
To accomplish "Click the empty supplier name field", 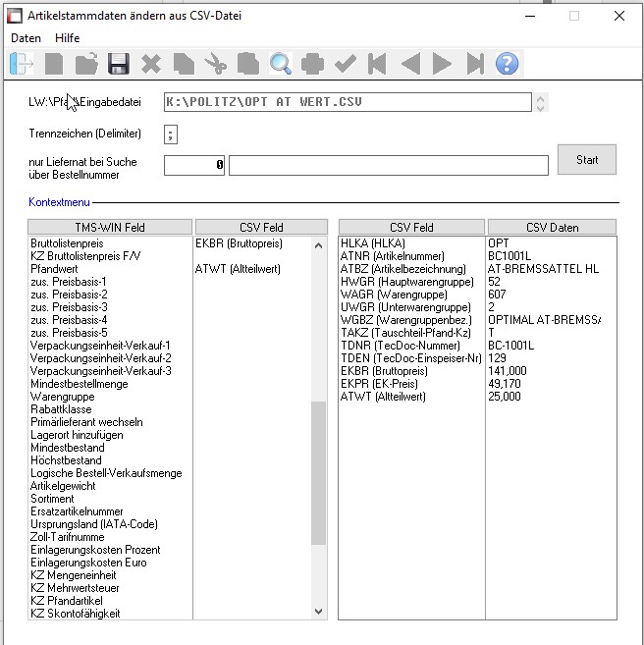I will coord(389,165).
